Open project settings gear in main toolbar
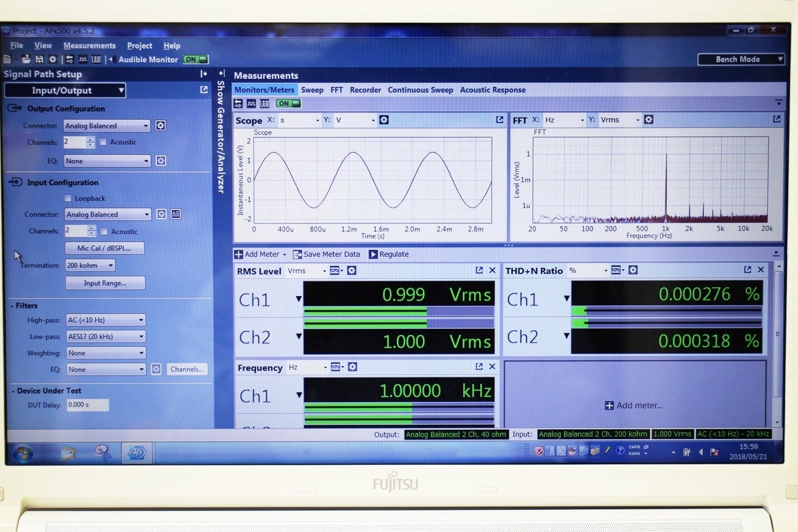Screen dimensions: 798x532 tap(53, 60)
